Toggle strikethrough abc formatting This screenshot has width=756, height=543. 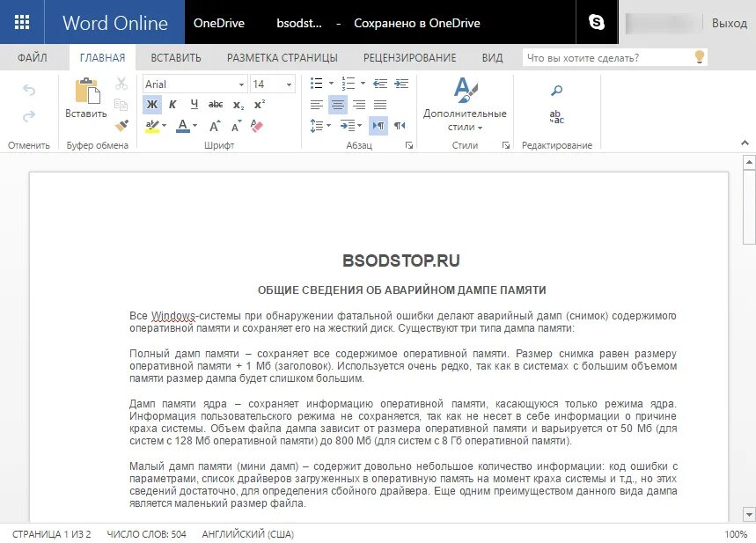click(216, 105)
